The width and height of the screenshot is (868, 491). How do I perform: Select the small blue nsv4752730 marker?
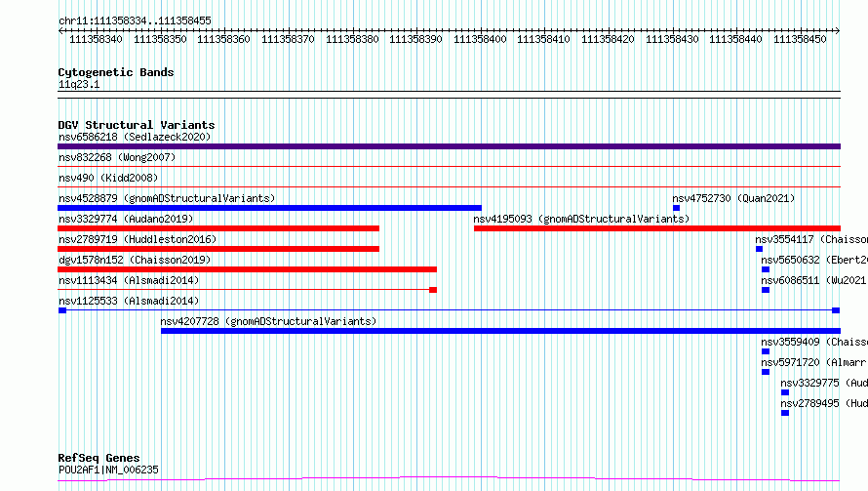click(x=677, y=208)
